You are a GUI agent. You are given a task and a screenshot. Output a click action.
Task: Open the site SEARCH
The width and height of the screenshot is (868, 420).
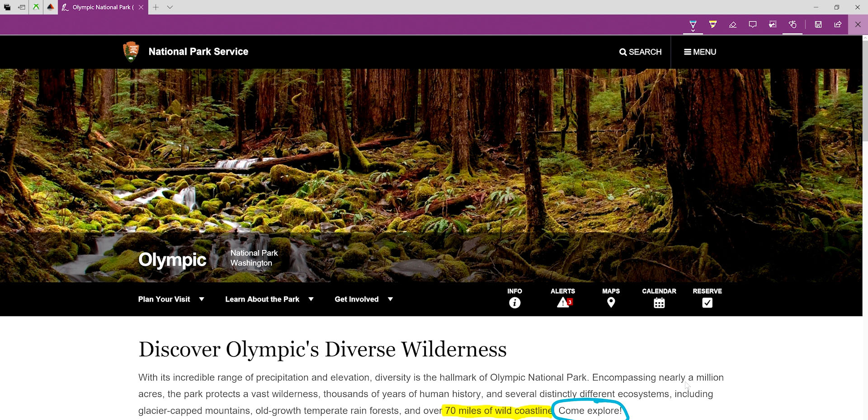tap(640, 52)
